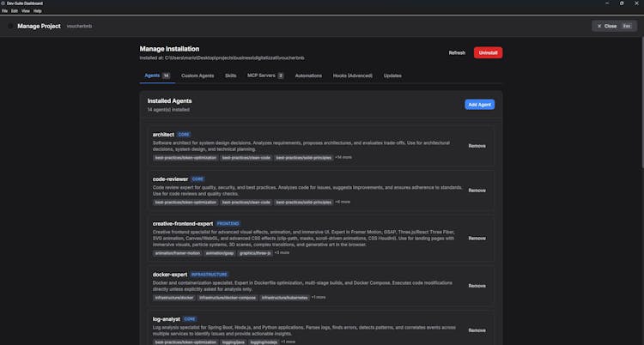Image resolution: width=644 pixels, height=345 pixels.
Task: Open the Skills tab
Action: (231, 76)
